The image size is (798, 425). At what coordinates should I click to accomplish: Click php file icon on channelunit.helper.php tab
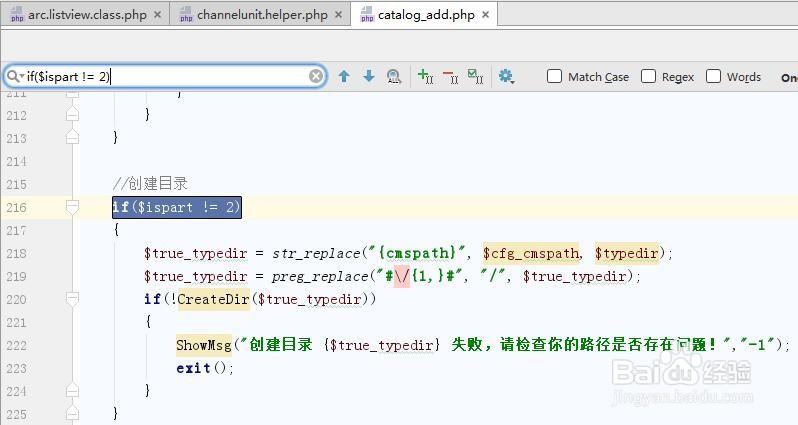coord(186,14)
